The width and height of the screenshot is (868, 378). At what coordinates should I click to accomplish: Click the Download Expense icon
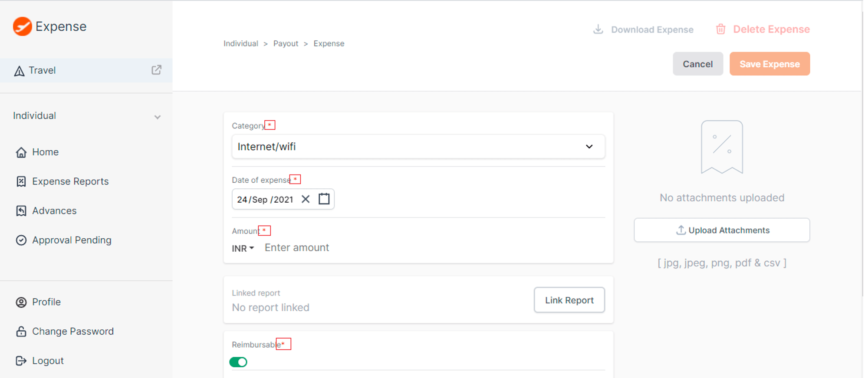tap(598, 29)
